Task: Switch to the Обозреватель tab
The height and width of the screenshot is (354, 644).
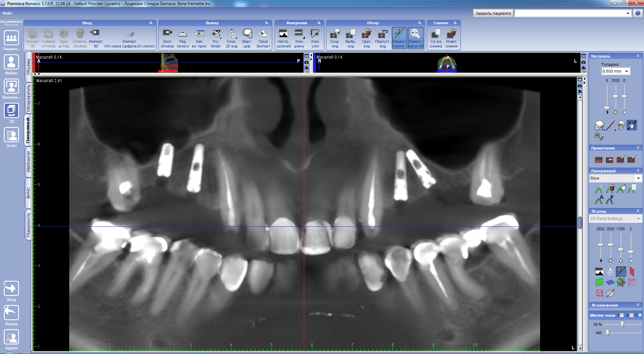Action: click(x=29, y=98)
